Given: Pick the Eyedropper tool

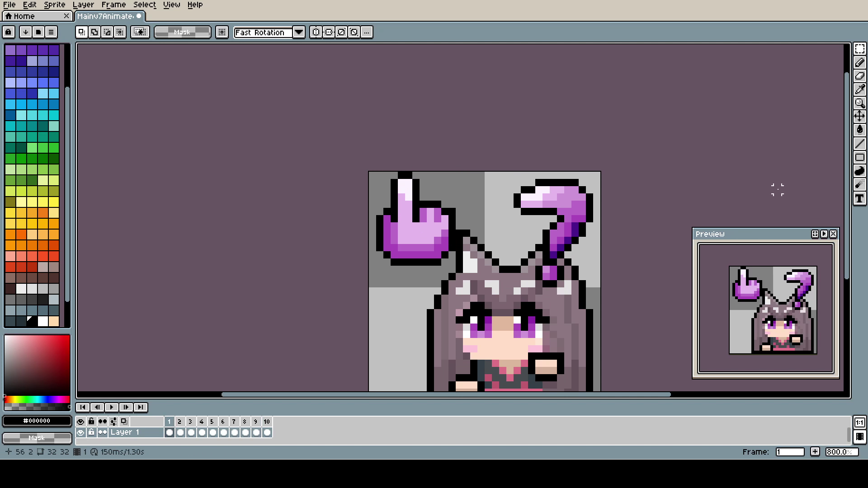Looking at the screenshot, I should coord(859,89).
